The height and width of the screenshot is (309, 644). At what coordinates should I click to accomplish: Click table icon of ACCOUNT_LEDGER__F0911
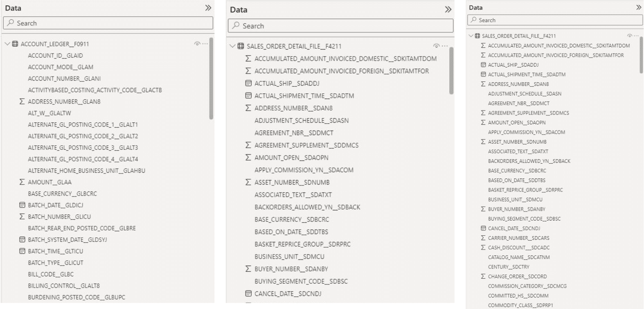(x=15, y=44)
